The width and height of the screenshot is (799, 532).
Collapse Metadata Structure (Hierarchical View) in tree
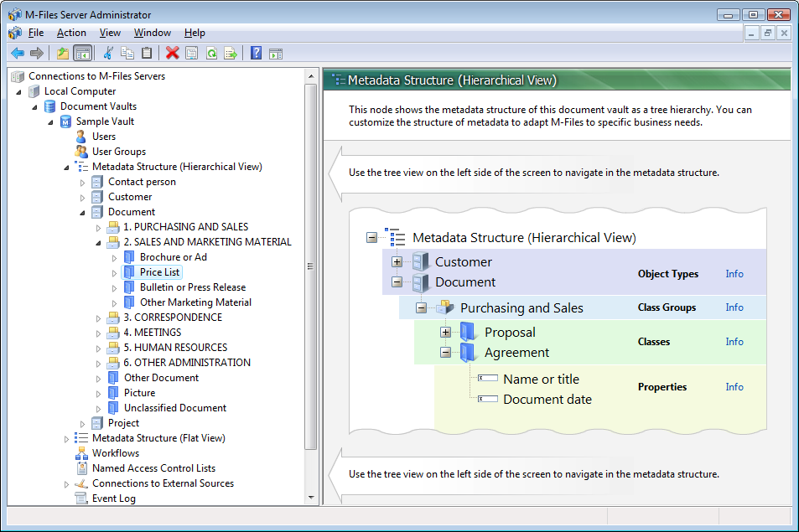(x=66, y=168)
